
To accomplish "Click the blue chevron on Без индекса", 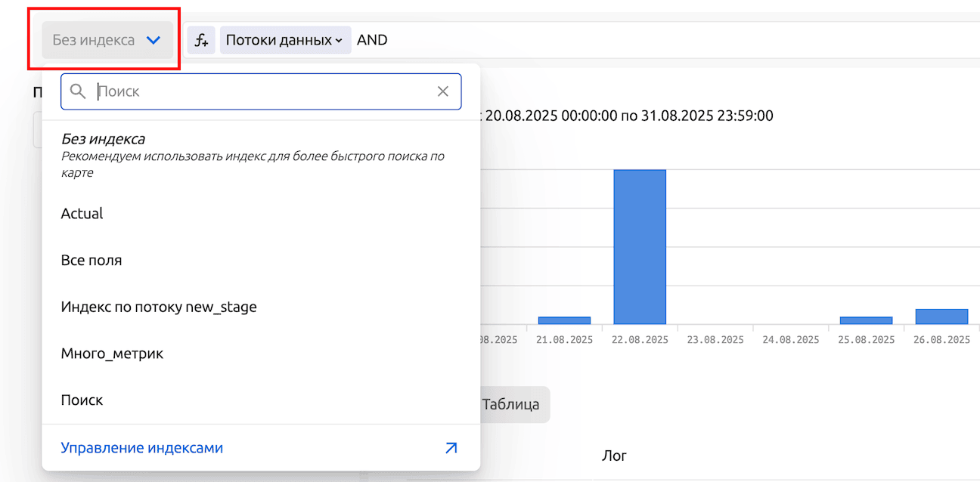I will (154, 40).
